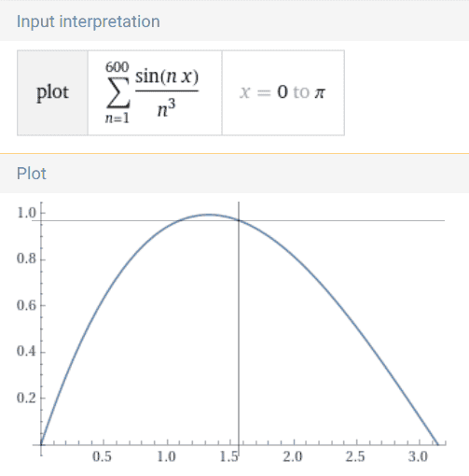
Task: Click the n cubed denominator
Action: click(x=166, y=107)
